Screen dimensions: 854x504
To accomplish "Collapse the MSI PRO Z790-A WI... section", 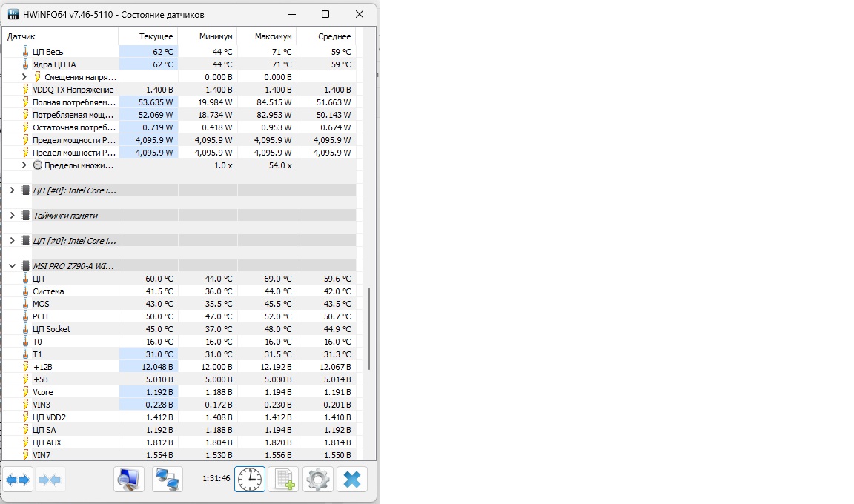I will [12, 266].
